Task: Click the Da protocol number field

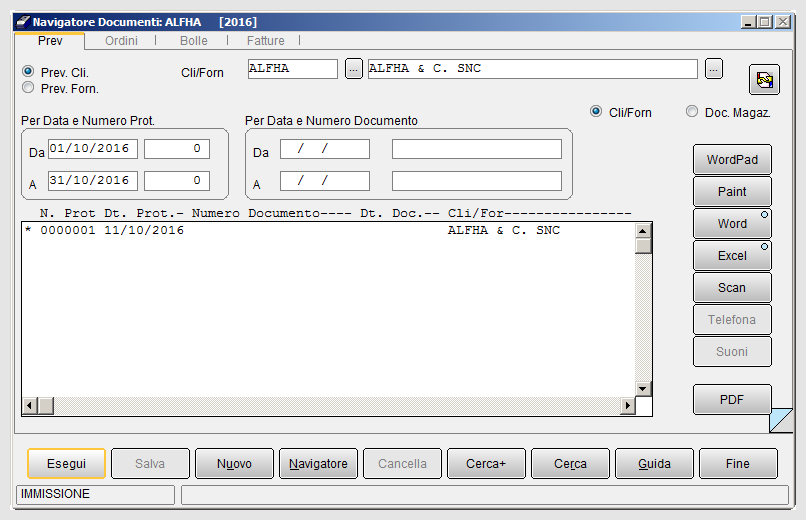Action: pyautogui.click(x=177, y=149)
